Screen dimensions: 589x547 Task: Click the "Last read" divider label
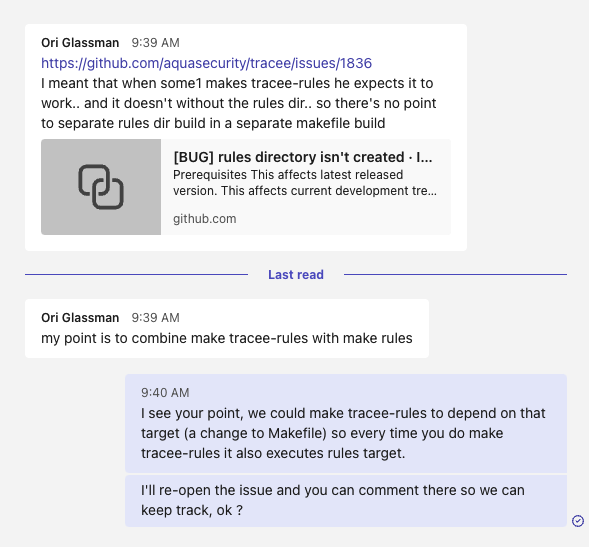tap(296, 275)
